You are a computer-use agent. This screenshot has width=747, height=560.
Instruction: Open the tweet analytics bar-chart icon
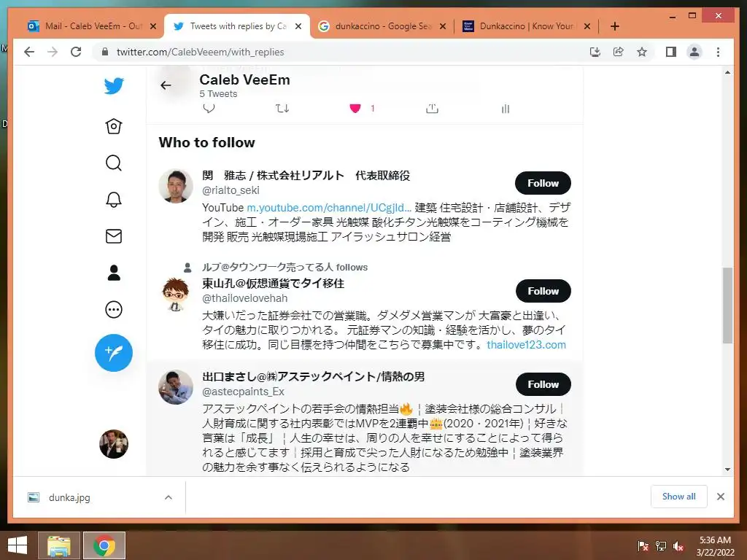[x=506, y=109]
